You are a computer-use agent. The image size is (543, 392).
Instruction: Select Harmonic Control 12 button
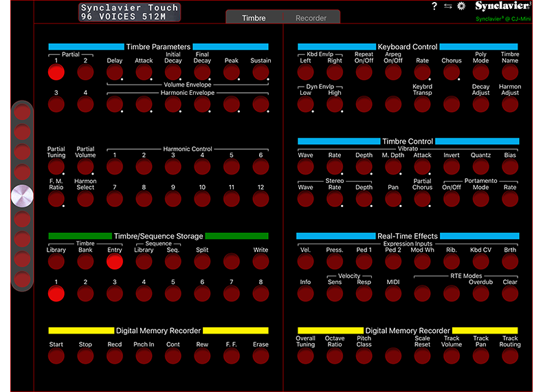[261, 199]
